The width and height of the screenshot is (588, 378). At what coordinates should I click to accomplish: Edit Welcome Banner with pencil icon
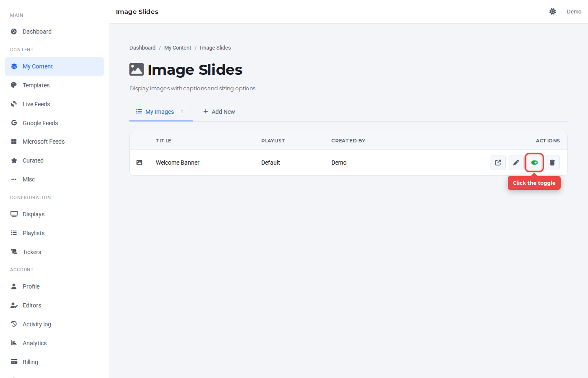[516, 163]
